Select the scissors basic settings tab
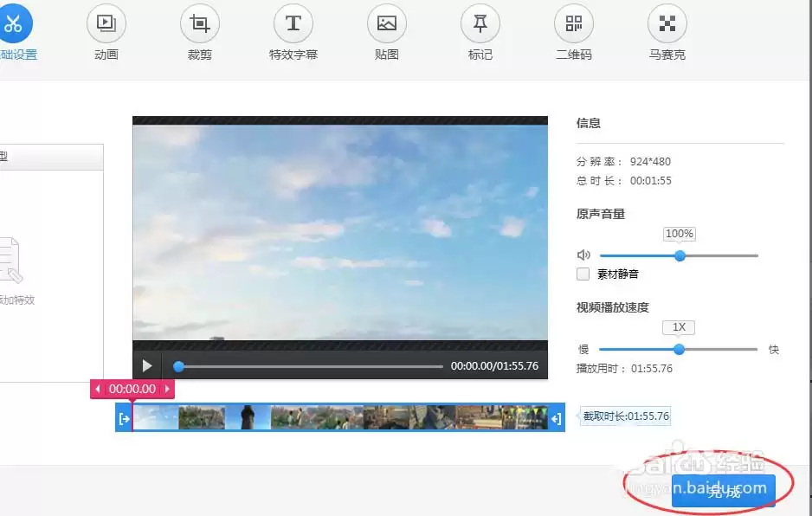 (14, 23)
